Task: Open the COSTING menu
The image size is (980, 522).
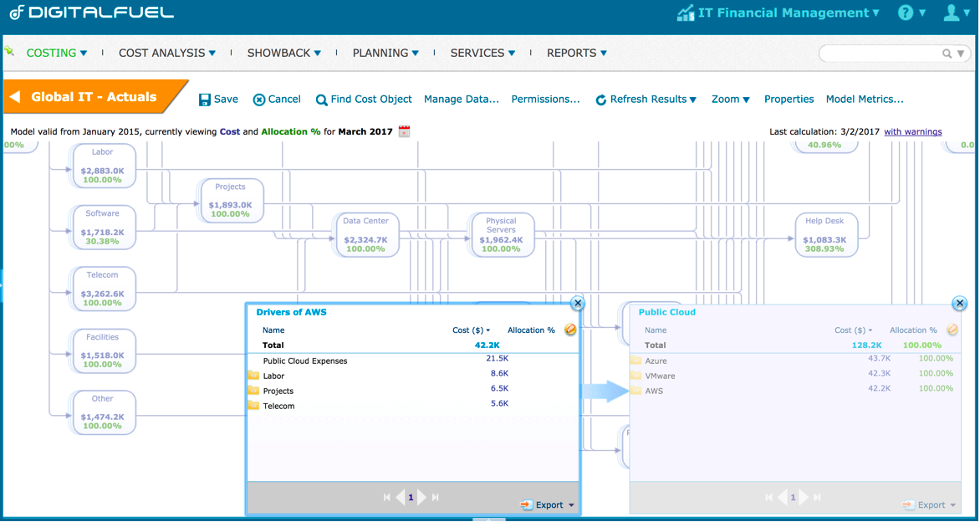Action: tap(56, 54)
